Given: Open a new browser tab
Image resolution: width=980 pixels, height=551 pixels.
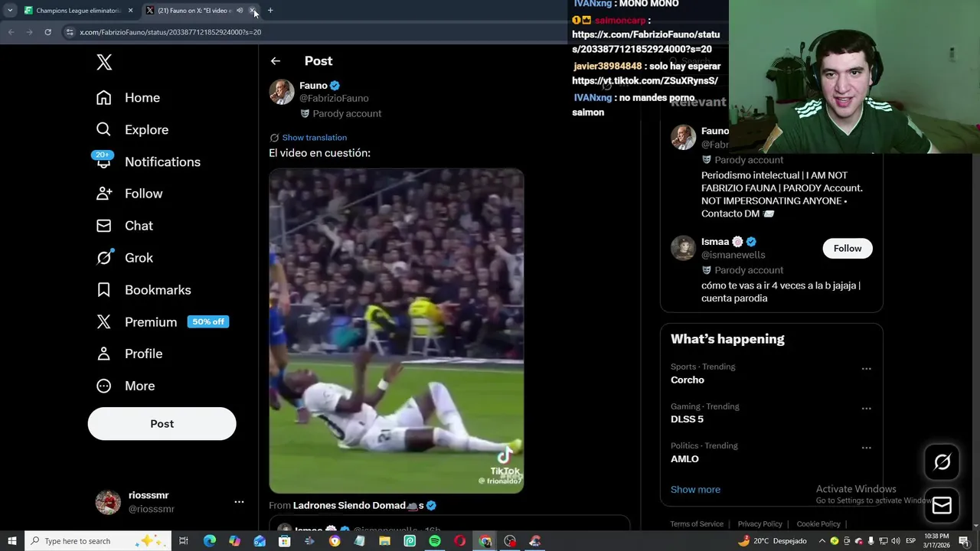Looking at the screenshot, I should (270, 11).
